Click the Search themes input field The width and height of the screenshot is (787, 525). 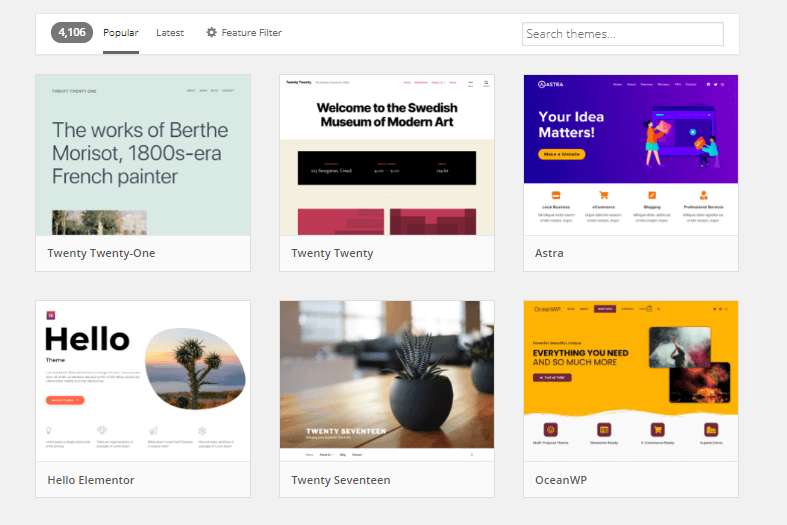coord(622,34)
